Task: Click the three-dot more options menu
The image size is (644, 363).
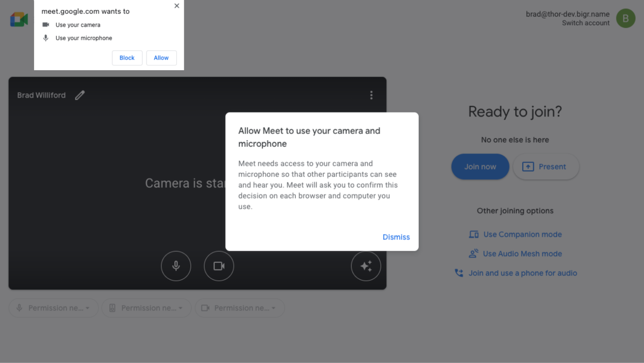Action: point(371,95)
